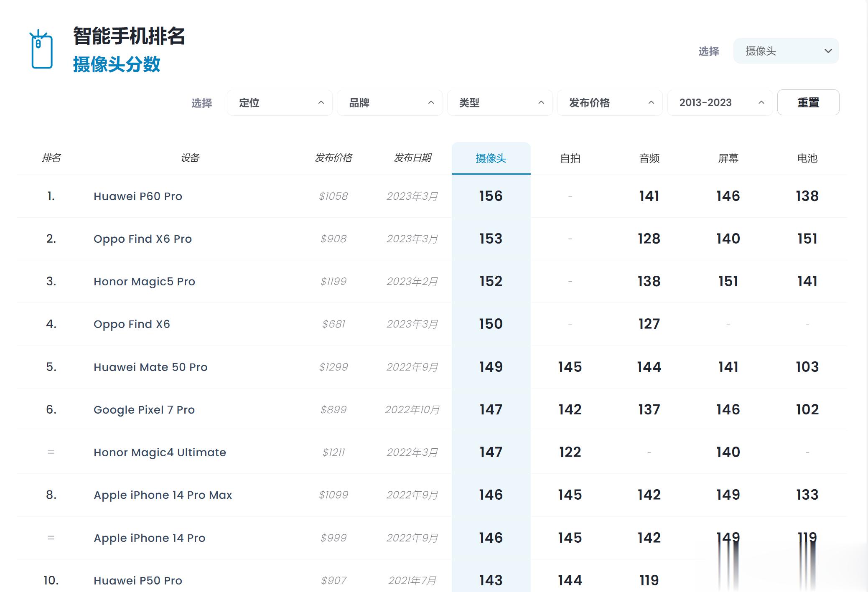868x592 pixels.
Task: Click camera score 153 for Oppo Find X6 Pro
Action: coord(491,239)
